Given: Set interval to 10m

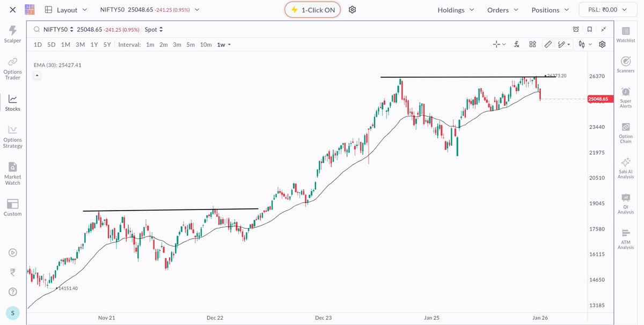Looking at the screenshot, I should (x=206, y=45).
